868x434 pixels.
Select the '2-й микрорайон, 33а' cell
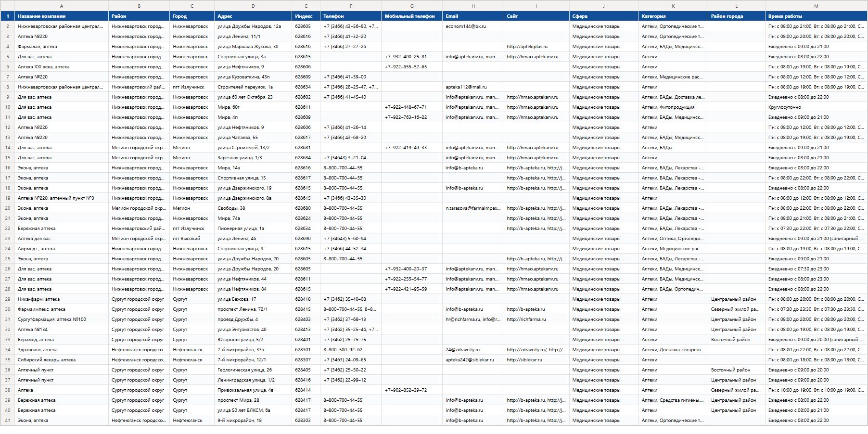pos(253,350)
